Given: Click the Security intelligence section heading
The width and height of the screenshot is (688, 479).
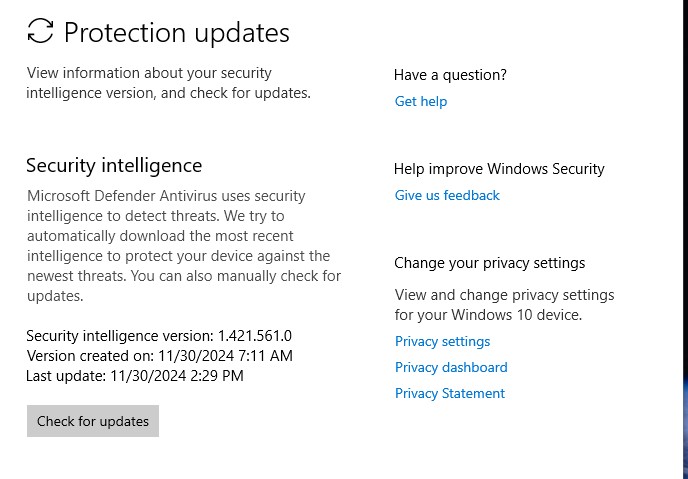Looking at the screenshot, I should tap(114, 166).
